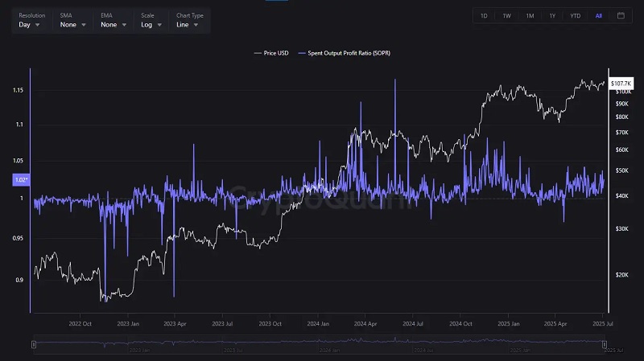
Task: Select the 1D time range
Action: click(484, 15)
